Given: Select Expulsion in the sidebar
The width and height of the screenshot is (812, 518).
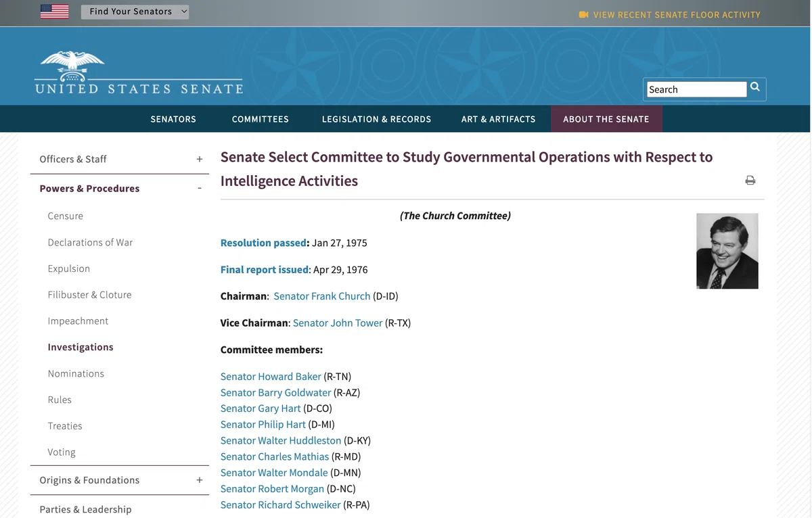Looking at the screenshot, I should [69, 268].
